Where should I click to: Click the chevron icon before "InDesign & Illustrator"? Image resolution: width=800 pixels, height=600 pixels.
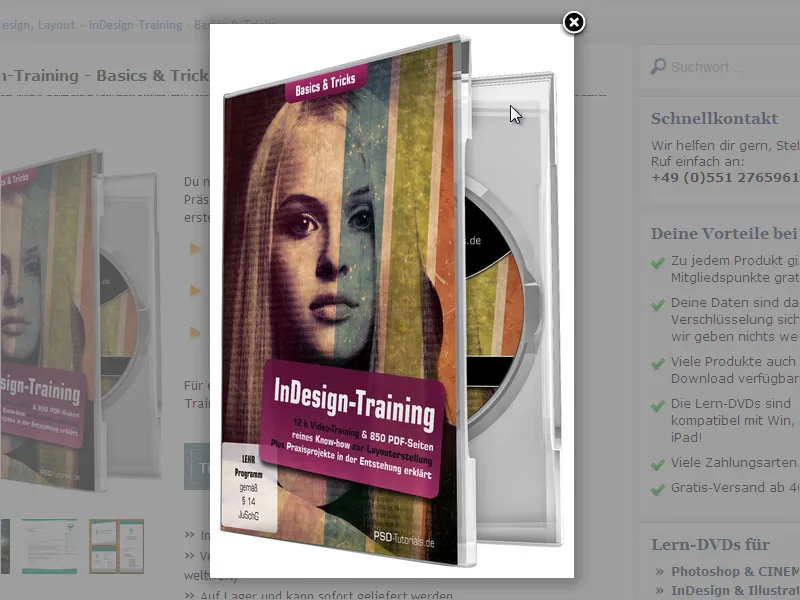660,590
